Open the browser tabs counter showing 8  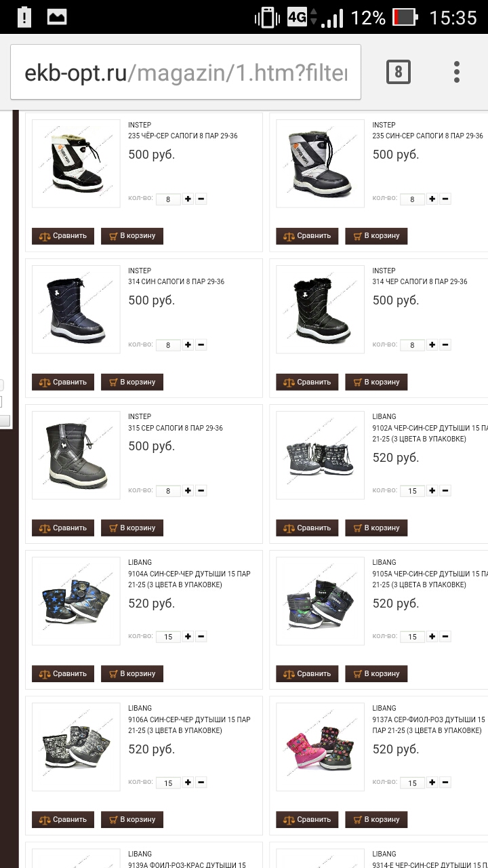pos(399,72)
